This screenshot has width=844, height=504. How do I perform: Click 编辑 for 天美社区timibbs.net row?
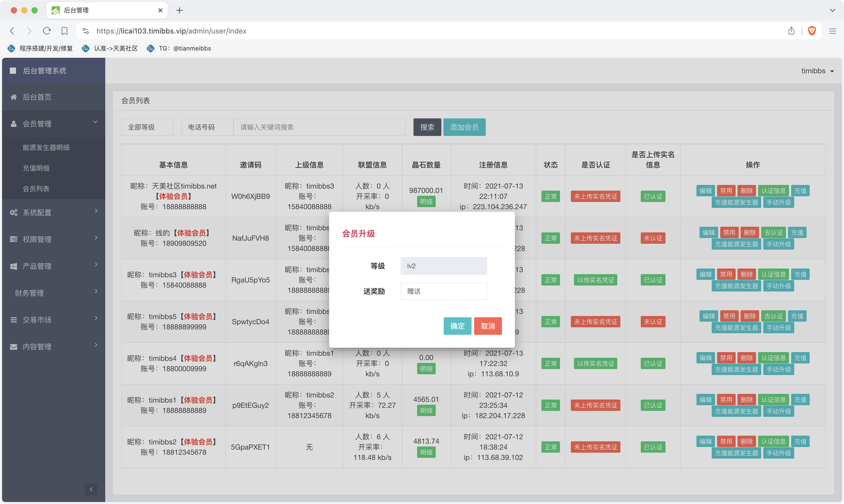click(705, 191)
